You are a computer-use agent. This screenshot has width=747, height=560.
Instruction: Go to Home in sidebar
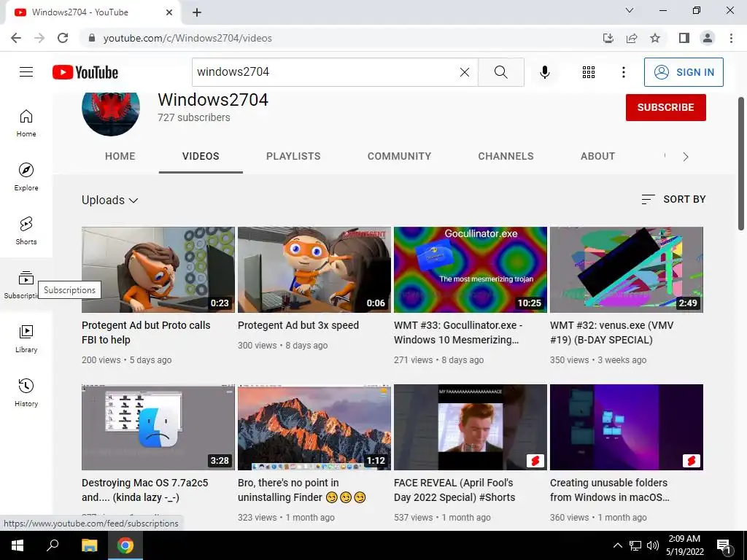coord(26,122)
